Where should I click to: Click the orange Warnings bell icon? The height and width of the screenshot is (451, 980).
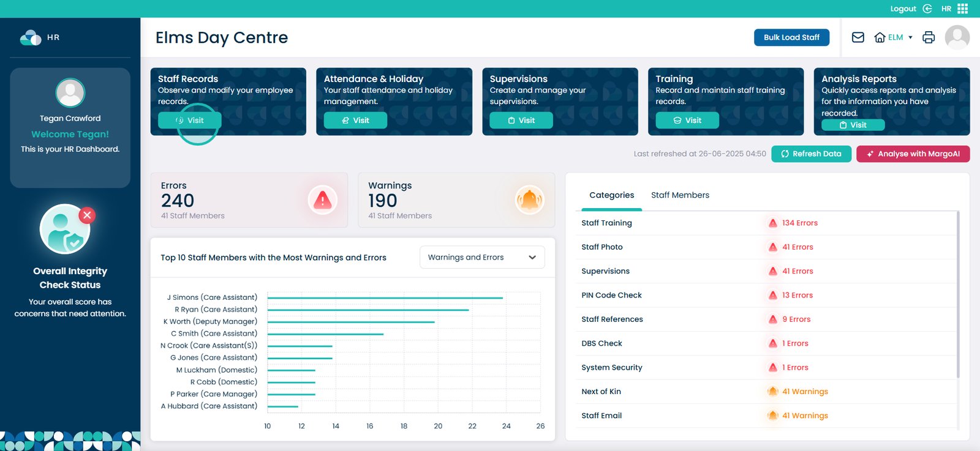point(529,200)
